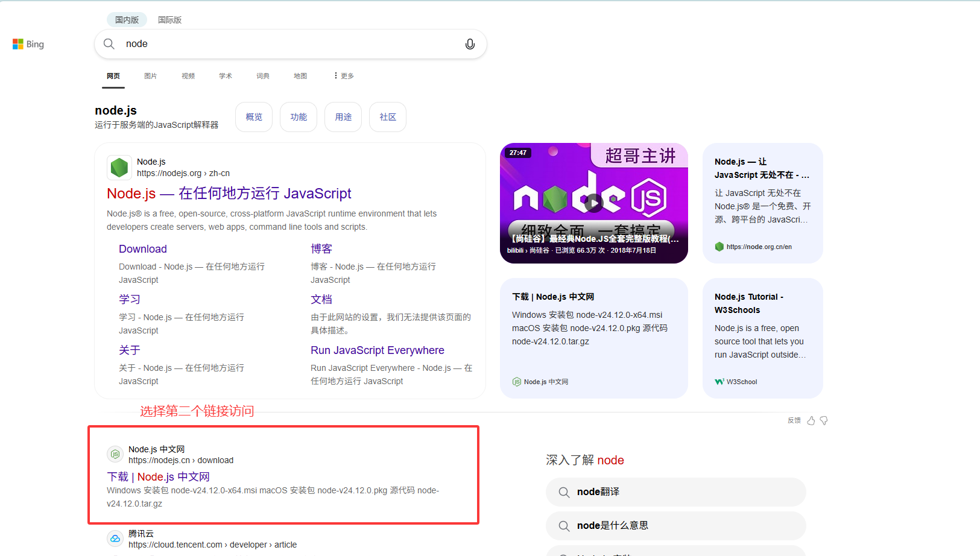Viewport: 980px width, 556px height.
Task: Activate voice search microphone icon
Action: pos(470,44)
